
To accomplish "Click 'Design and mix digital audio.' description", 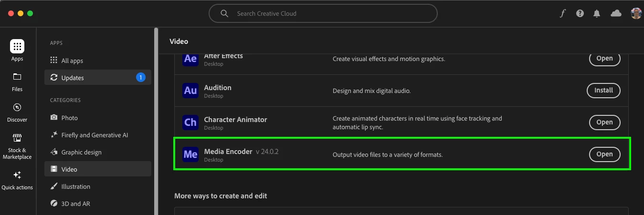I will pyautogui.click(x=371, y=91).
